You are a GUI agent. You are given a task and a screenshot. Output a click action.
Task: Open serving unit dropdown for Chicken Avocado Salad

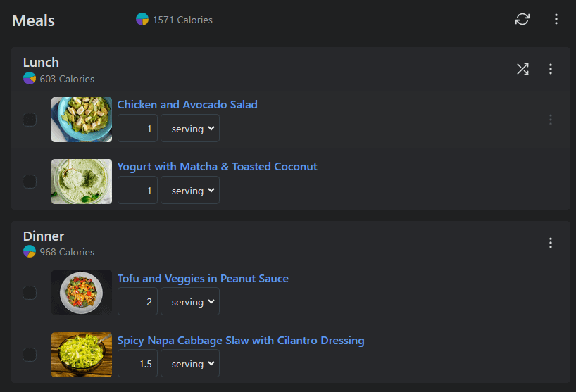(190, 129)
